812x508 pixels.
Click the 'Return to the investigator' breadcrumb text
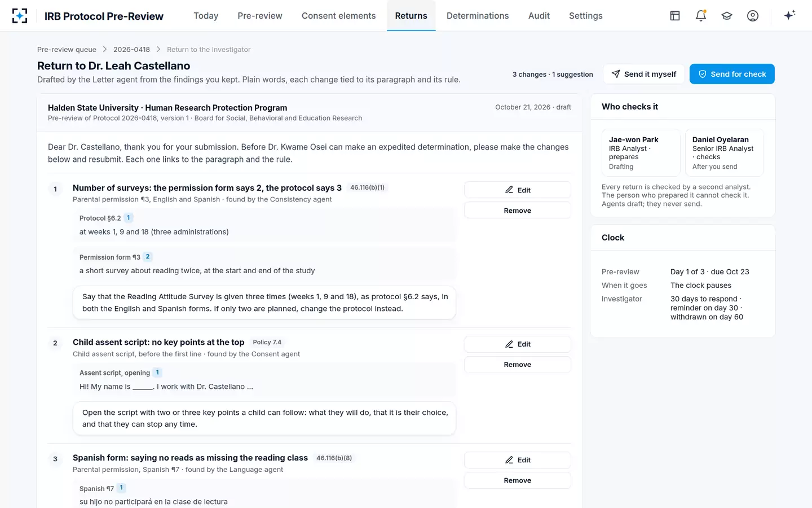coord(209,50)
